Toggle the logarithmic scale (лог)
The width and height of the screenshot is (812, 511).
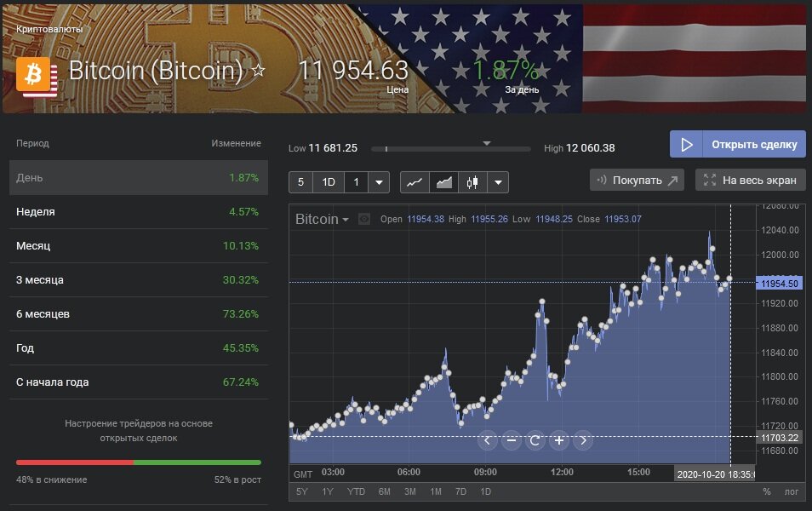coord(792,491)
